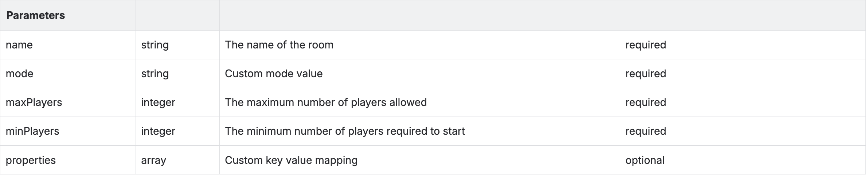The image size is (868, 177).
Task: Click the 'array' type cell
Action: 153,160
